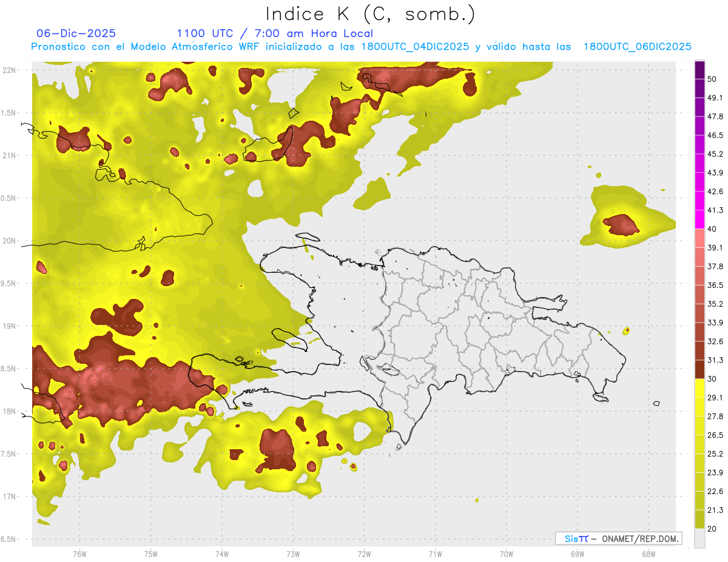Screen dimensions: 728x562
Task: Select the 20N latitude axis label
Action: [9, 241]
